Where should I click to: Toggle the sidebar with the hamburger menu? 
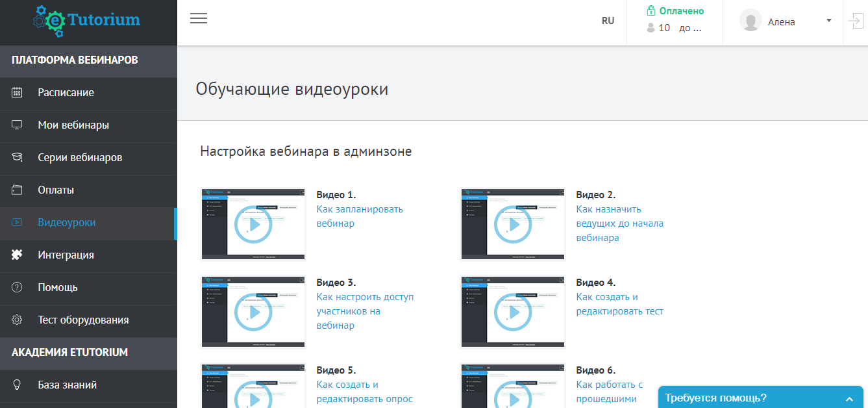coord(199,18)
